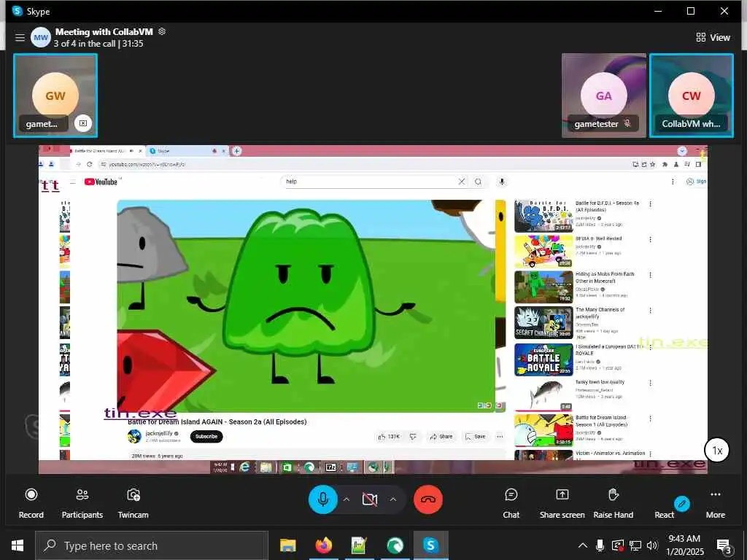Show hidden system tray icons
The width and height of the screenshot is (747, 560).
coord(583,545)
